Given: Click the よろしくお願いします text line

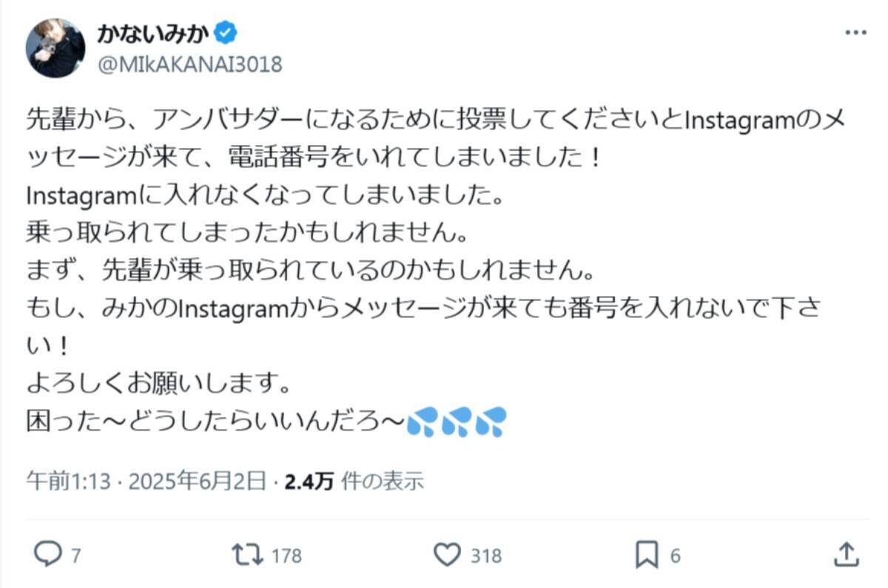Looking at the screenshot, I should click(156, 384).
